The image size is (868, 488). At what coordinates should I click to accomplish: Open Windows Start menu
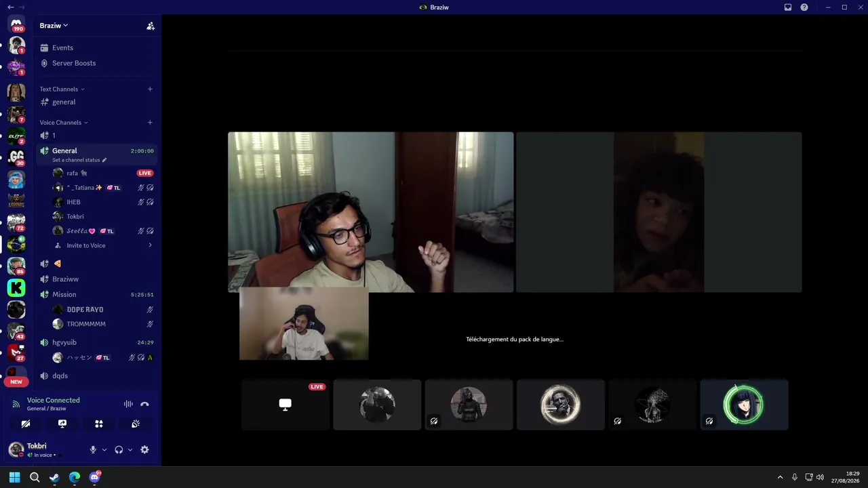click(14, 477)
